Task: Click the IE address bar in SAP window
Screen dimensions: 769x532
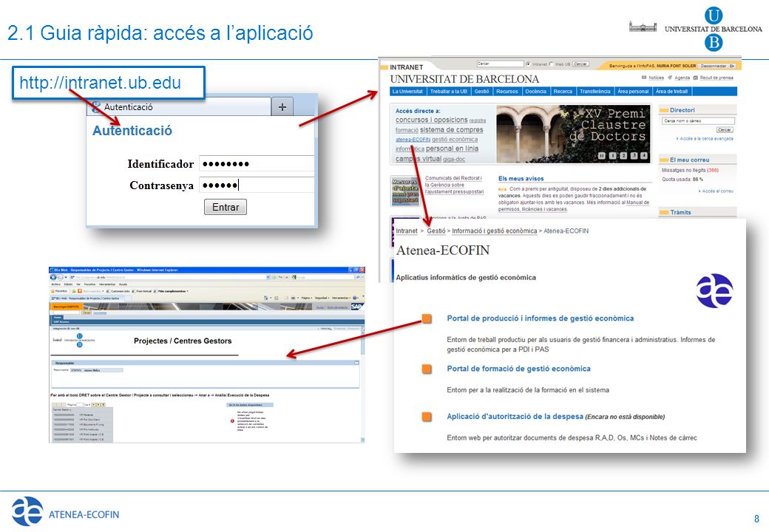Action: pyautogui.click(x=169, y=277)
